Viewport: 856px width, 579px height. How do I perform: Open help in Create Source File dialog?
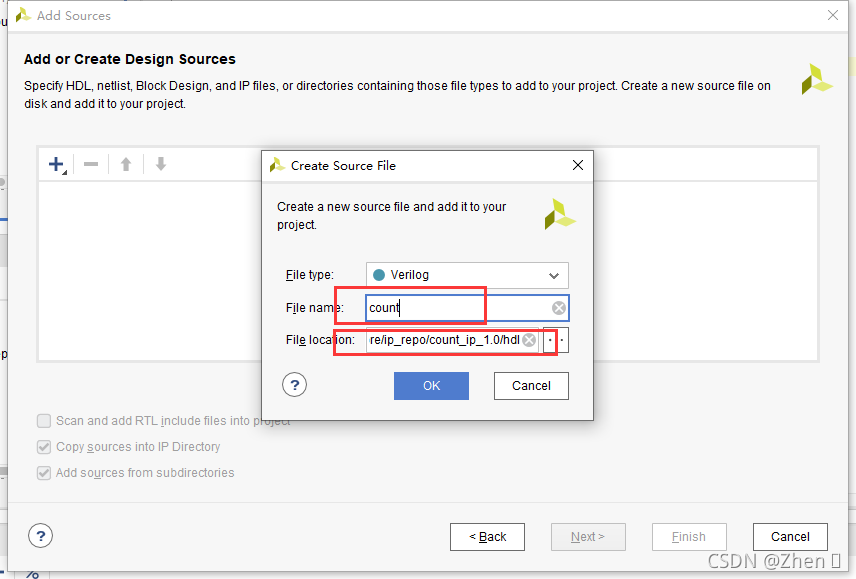click(x=294, y=385)
